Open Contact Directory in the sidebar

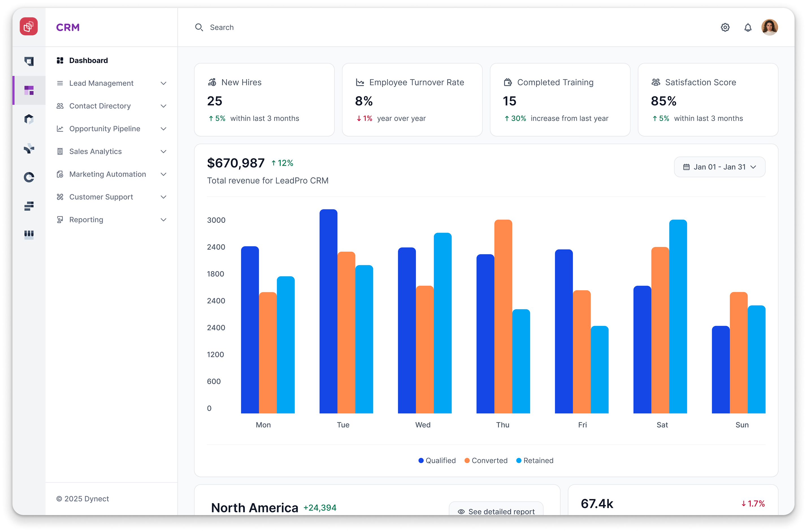[x=100, y=106]
